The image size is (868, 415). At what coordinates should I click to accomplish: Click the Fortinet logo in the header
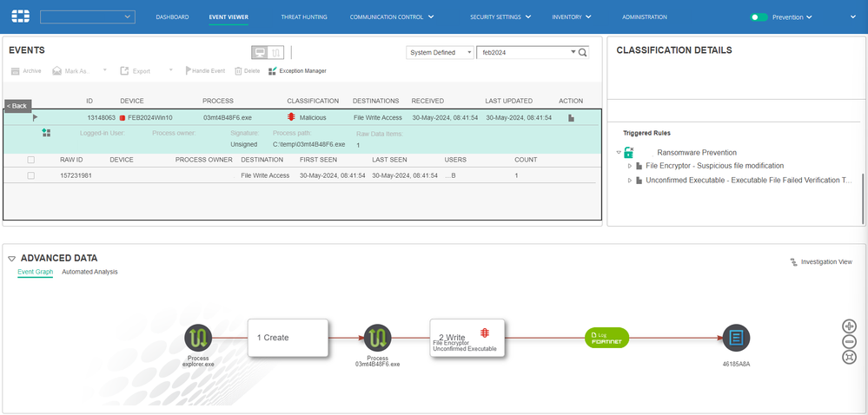click(22, 17)
